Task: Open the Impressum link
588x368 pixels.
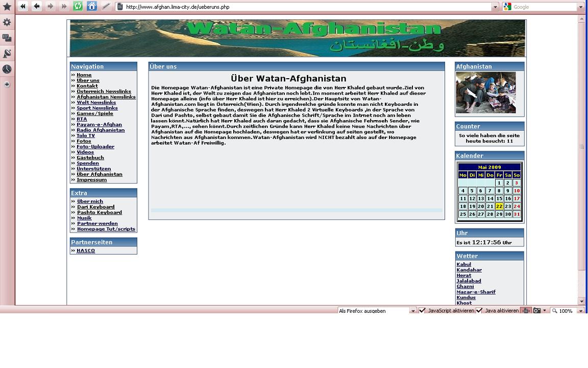Action: tap(92, 180)
